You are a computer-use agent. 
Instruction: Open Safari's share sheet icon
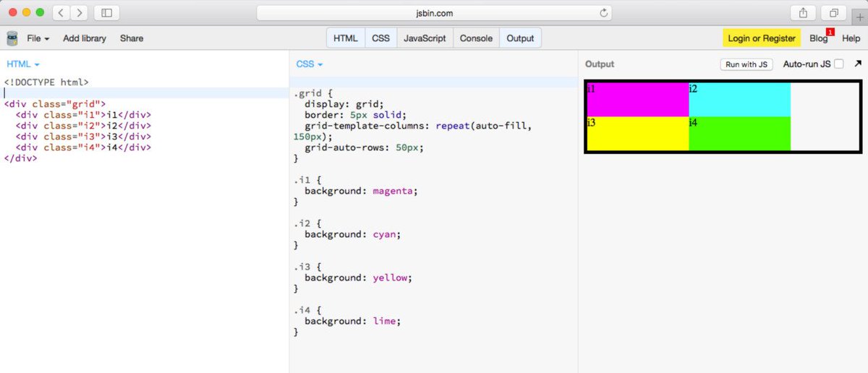[803, 13]
